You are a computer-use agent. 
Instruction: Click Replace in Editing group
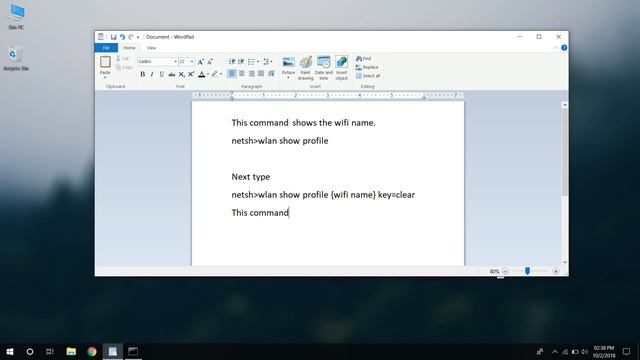click(367, 67)
